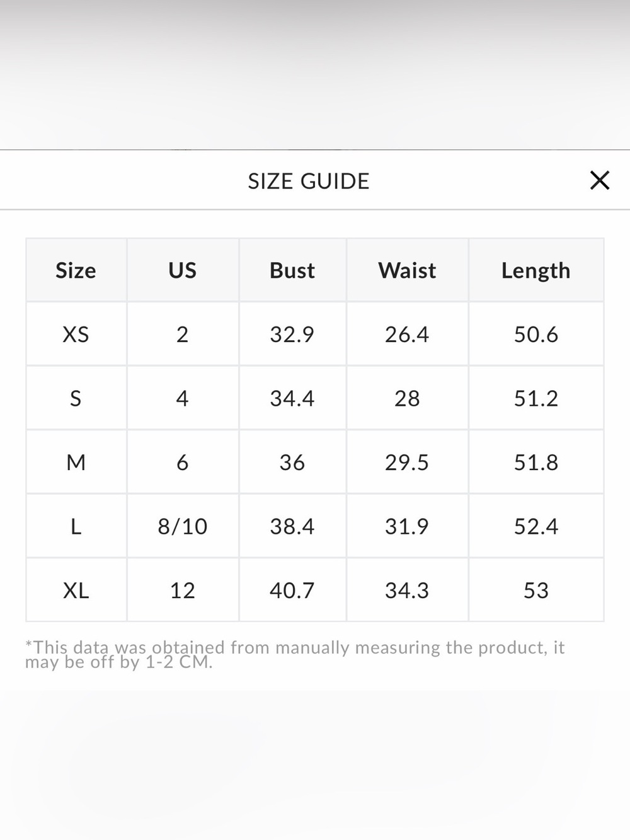Image resolution: width=630 pixels, height=840 pixels.
Task: Select the Size column header
Action: tap(76, 270)
